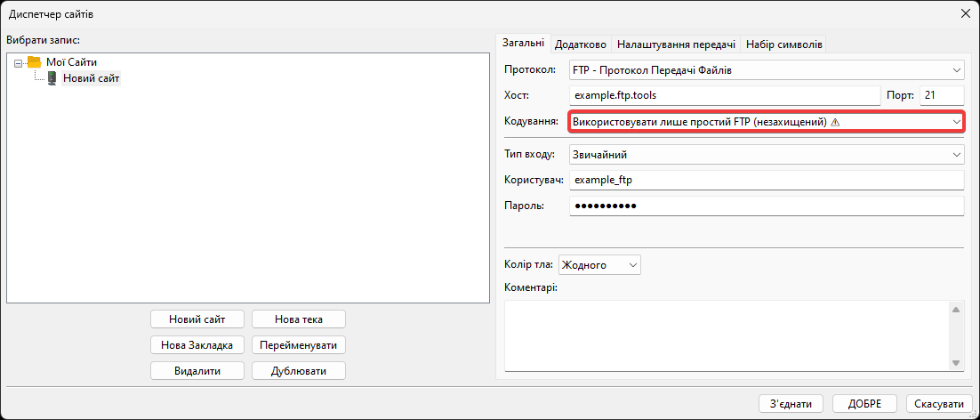The width and height of the screenshot is (980, 420).
Task: Click into the Хост input field
Action: [x=723, y=95]
